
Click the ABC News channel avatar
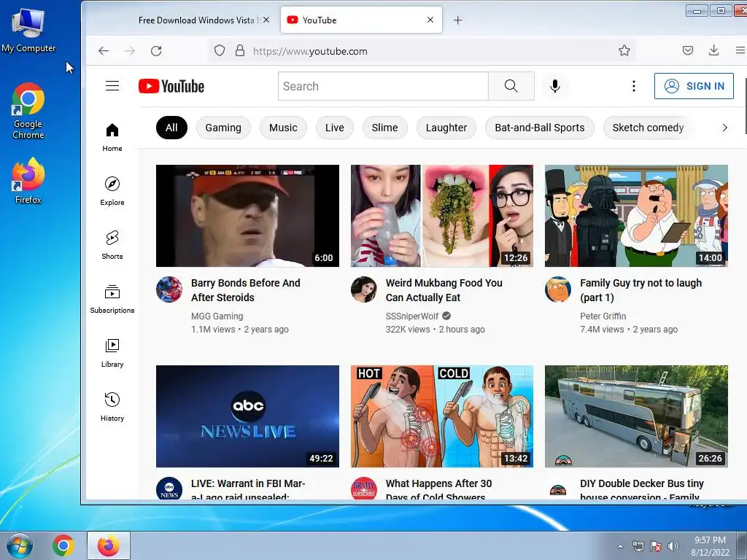(x=169, y=489)
